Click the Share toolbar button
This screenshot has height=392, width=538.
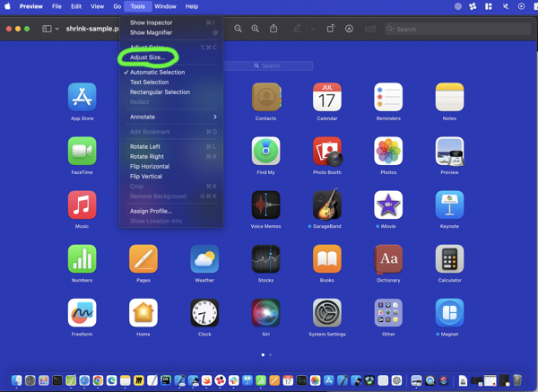click(273, 29)
